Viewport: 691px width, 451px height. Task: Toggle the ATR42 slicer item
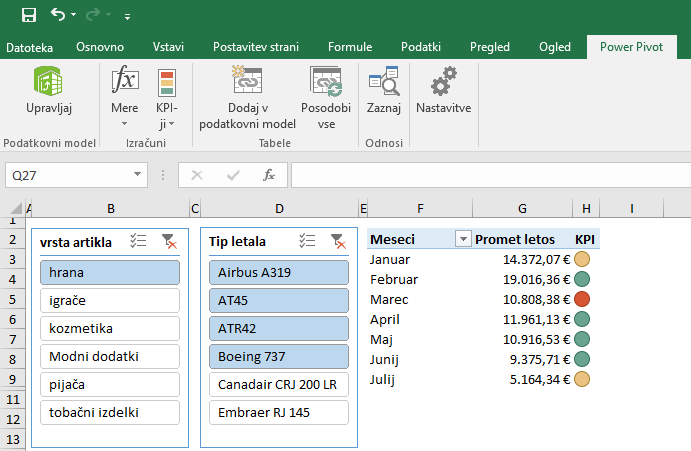point(279,328)
